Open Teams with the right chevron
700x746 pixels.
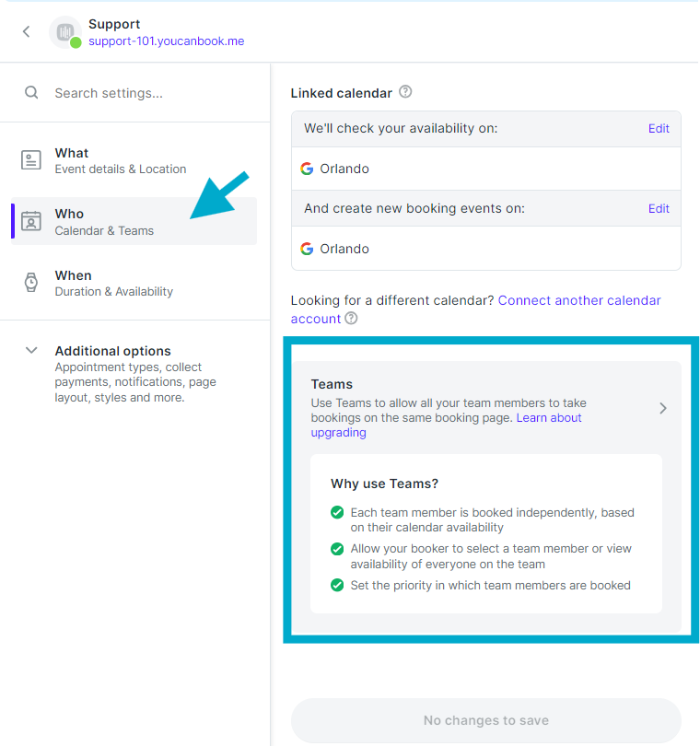click(663, 408)
